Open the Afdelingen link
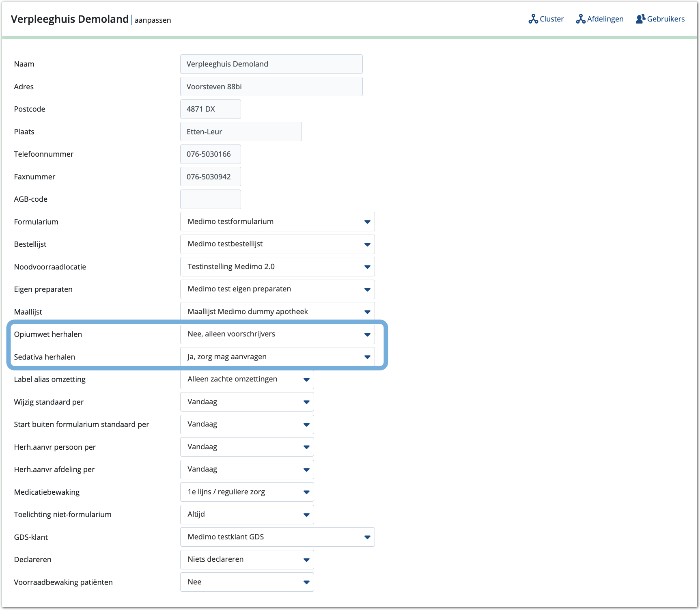The height and width of the screenshot is (610, 700). [x=605, y=19]
